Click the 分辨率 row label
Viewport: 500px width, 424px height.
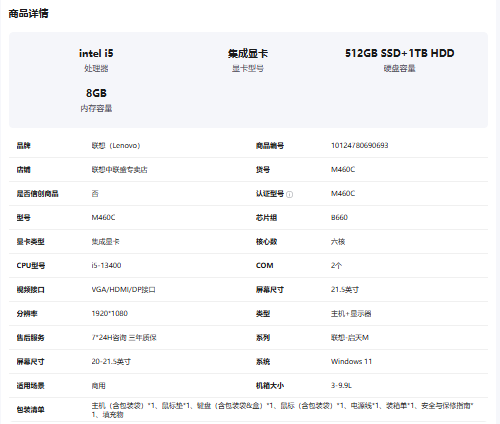[27, 314]
